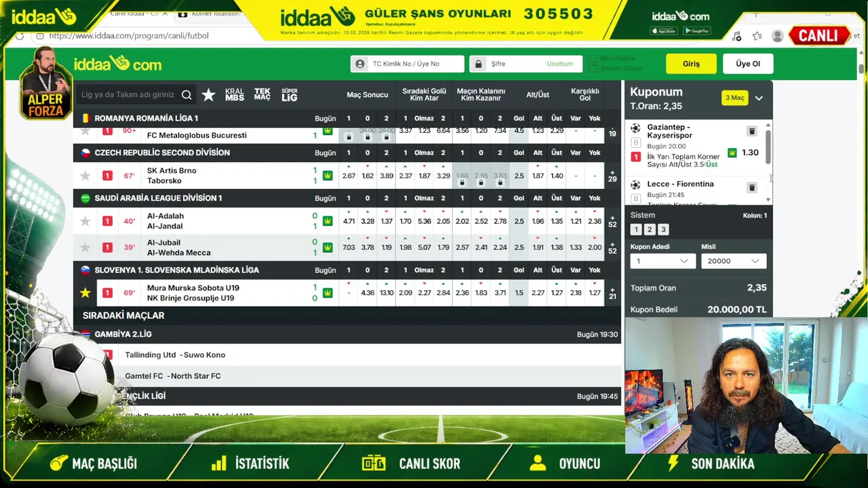Click red MBS 1 badge for Al-Jubail
Viewport: 868px width, 488px height.
click(107, 247)
